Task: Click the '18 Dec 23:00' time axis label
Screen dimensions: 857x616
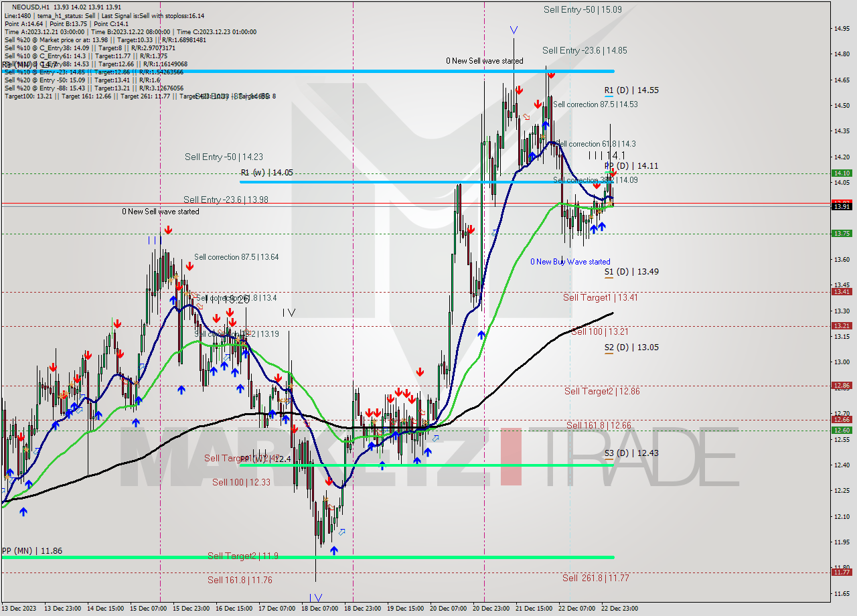Action: click(x=364, y=609)
